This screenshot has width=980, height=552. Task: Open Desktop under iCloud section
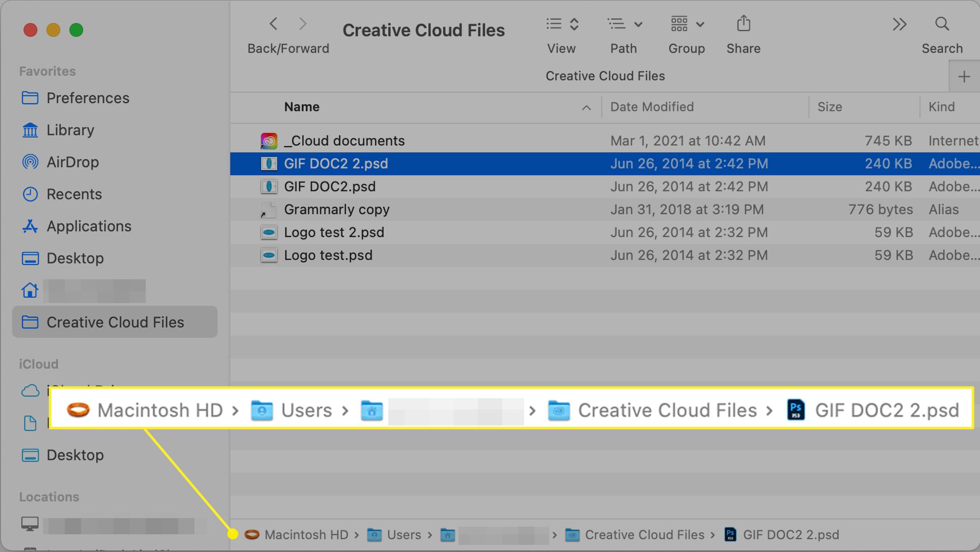click(75, 455)
